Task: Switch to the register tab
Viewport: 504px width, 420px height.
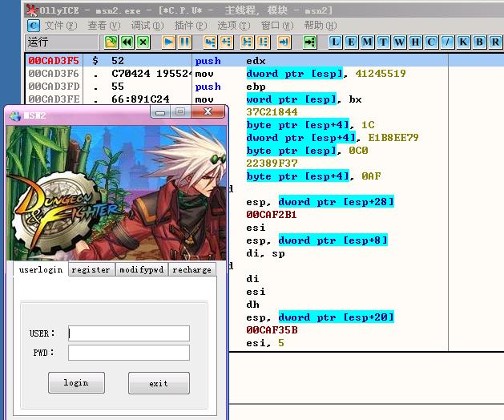Action: coord(91,269)
